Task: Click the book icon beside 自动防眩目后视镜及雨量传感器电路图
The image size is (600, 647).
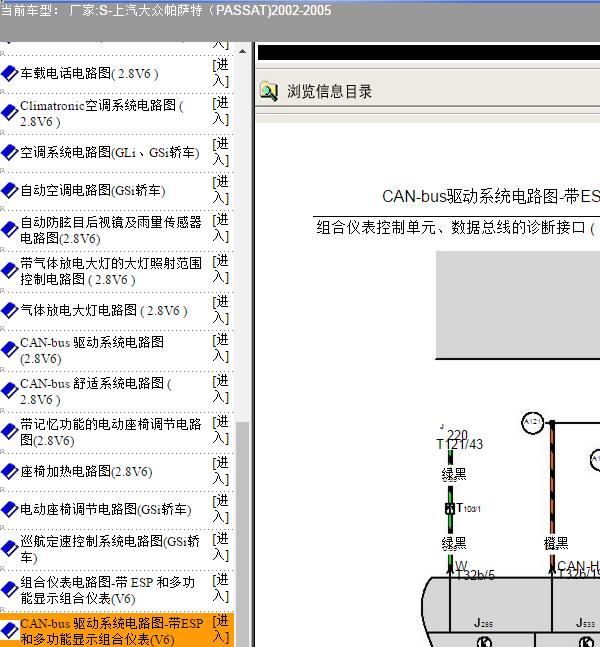Action: point(9,230)
